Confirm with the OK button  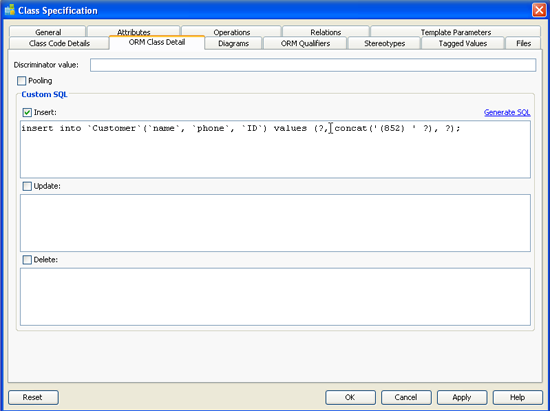point(350,397)
